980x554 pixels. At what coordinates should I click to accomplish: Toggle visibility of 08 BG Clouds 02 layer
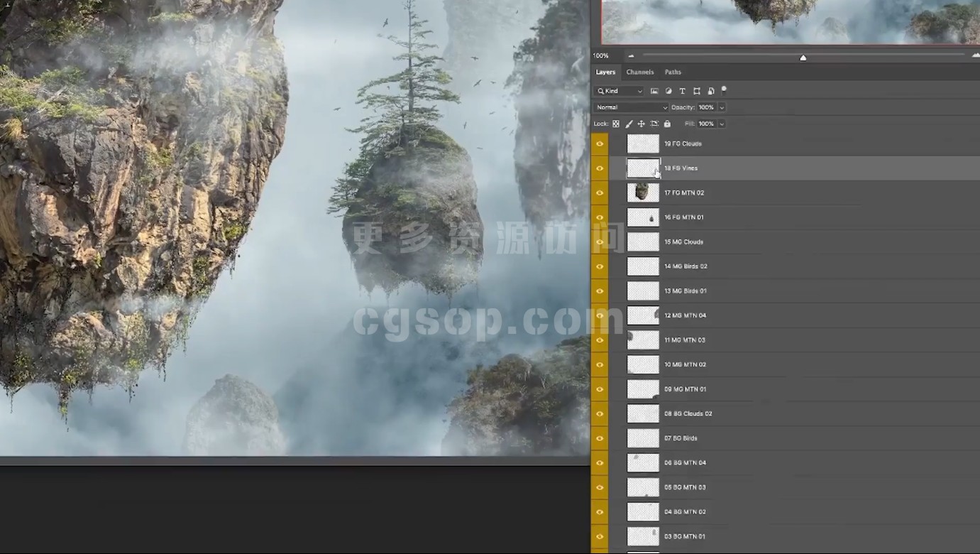(x=600, y=413)
